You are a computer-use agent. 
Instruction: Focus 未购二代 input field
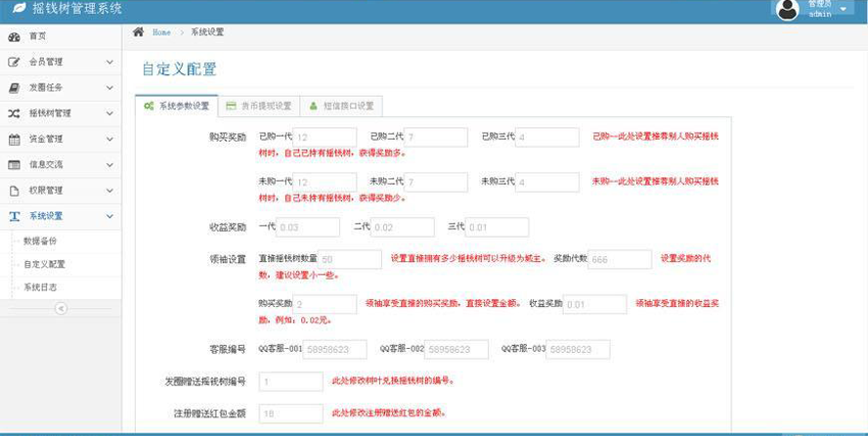(x=436, y=182)
